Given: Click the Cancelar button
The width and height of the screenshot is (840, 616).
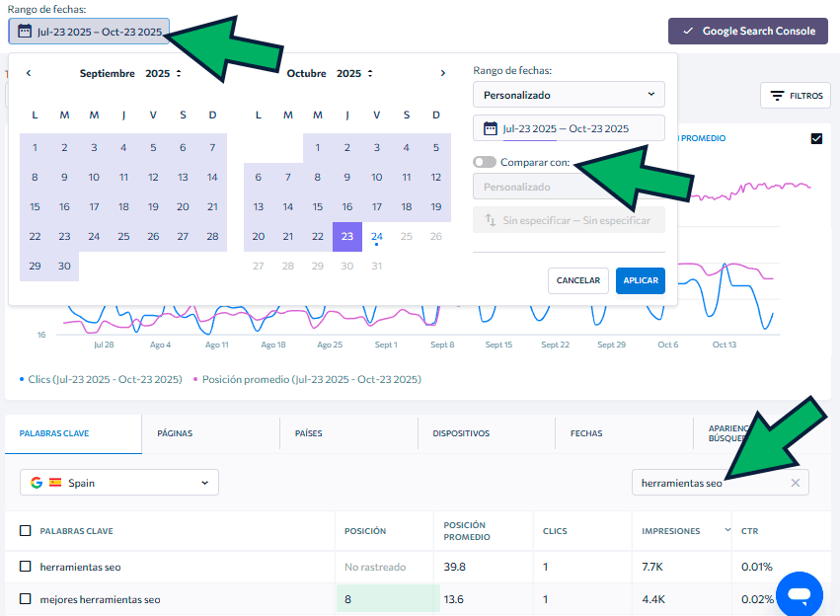Looking at the screenshot, I should 577,280.
